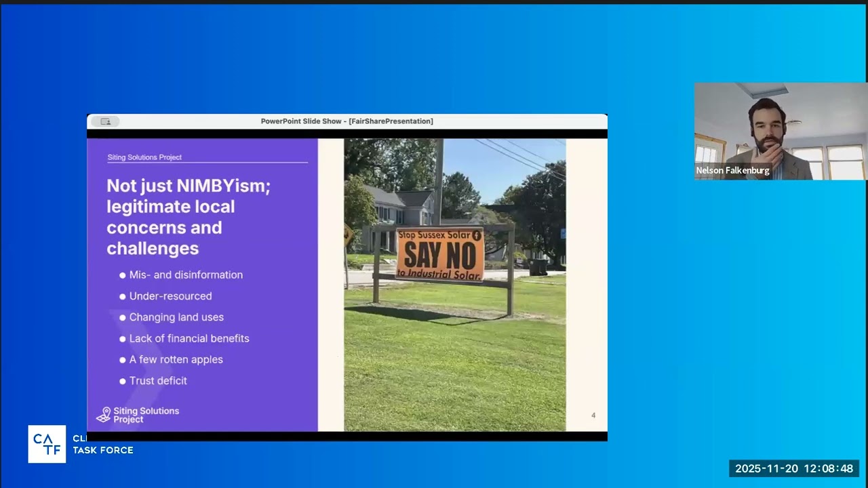The width and height of the screenshot is (868, 488).
Task: Click the Siting Solutions Project map pin logo
Action: pyautogui.click(x=104, y=415)
